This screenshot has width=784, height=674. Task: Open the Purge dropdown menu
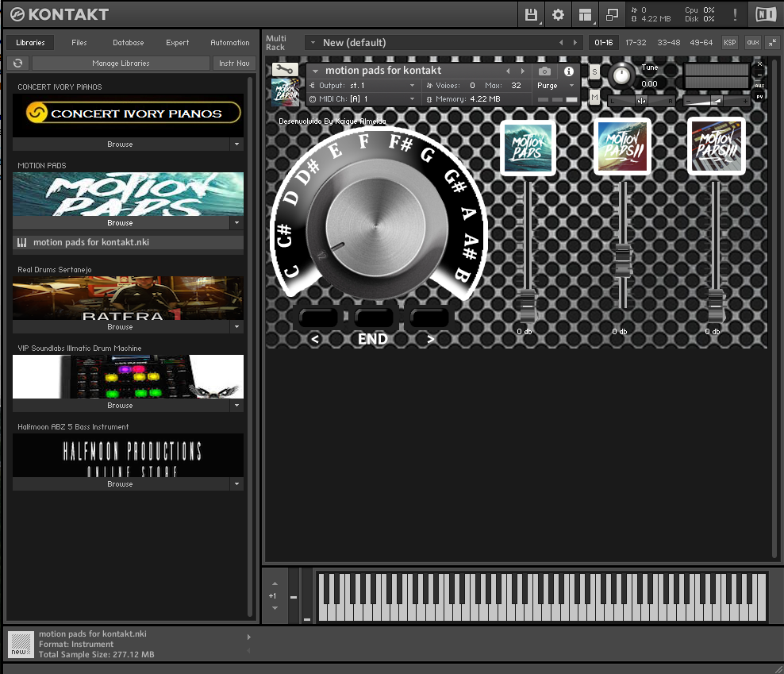pyautogui.click(x=556, y=86)
